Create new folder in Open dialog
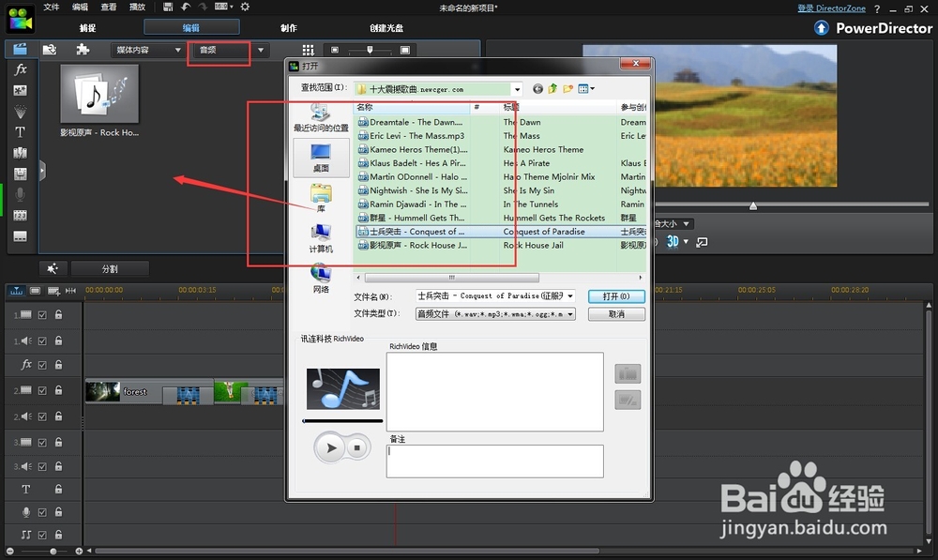938x560 pixels. pos(567,88)
